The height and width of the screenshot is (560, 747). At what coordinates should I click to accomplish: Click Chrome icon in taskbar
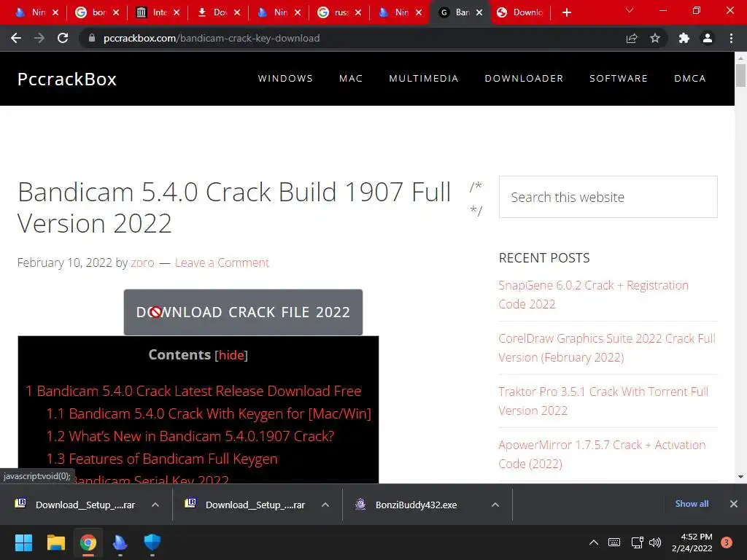pyautogui.click(x=88, y=542)
